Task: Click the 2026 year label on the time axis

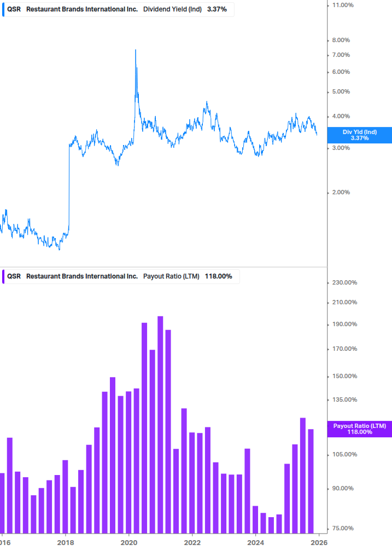Action: 319,543
